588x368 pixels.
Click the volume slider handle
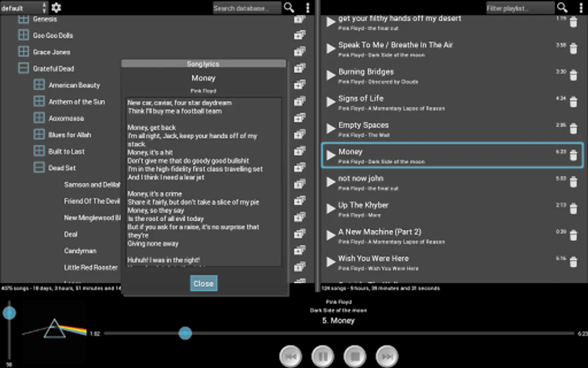9,313
